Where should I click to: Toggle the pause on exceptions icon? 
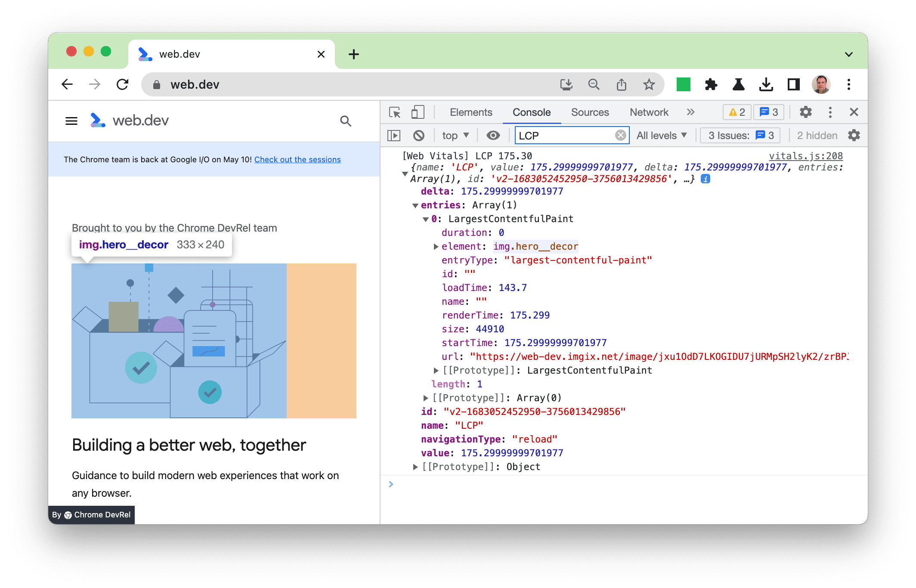pos(395,136)
